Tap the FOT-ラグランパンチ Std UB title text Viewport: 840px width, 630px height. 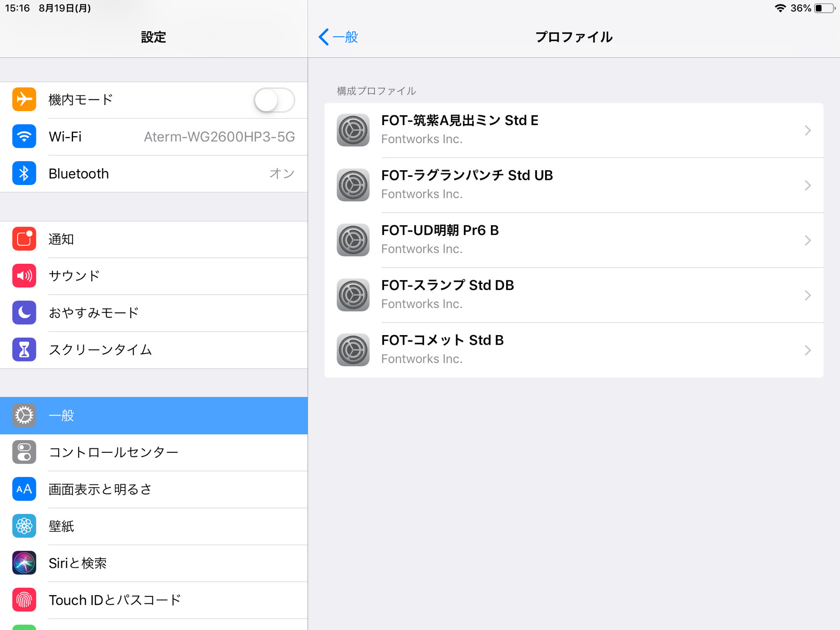pos(467,175)
